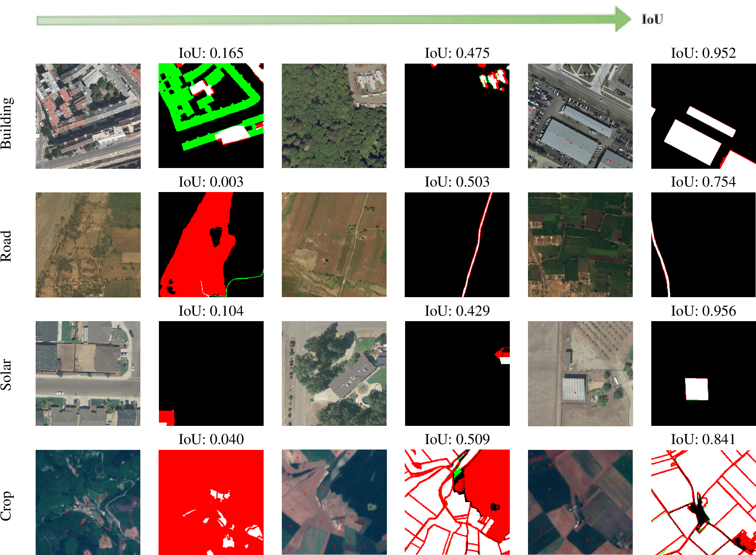Viewport: 756px width, 555px height.
Task: Click the text IoU: 0.509
Action: (x=457, y=439)
